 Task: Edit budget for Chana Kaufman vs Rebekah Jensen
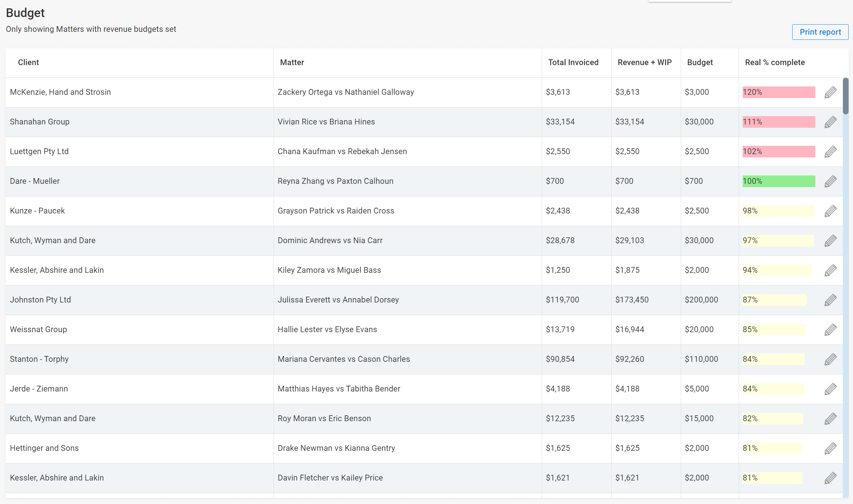[830, 152]
